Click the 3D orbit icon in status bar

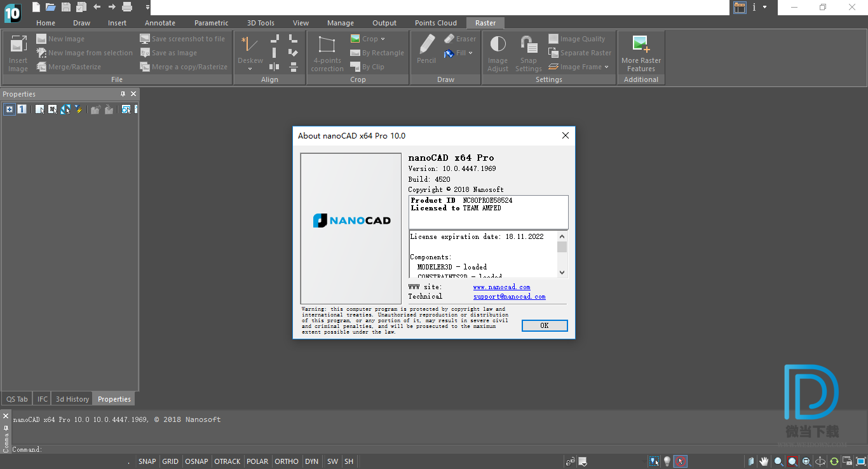tap(820, 461)
